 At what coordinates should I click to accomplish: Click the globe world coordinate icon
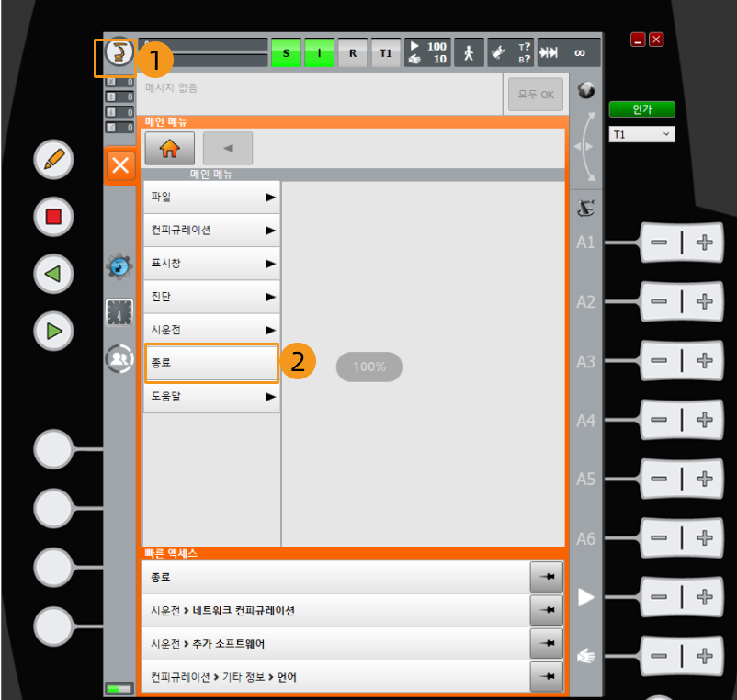[586, 90]
